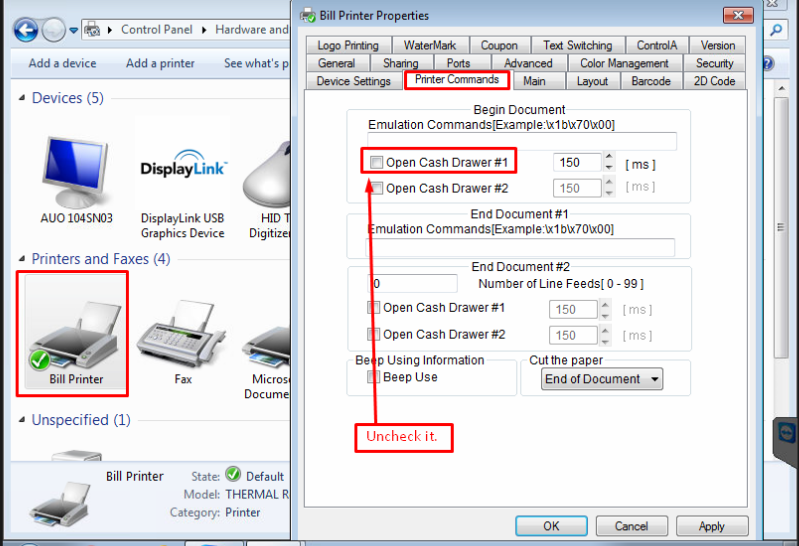Open the Sharing tab
799x546 pixels.
click(x=401, y=63)
